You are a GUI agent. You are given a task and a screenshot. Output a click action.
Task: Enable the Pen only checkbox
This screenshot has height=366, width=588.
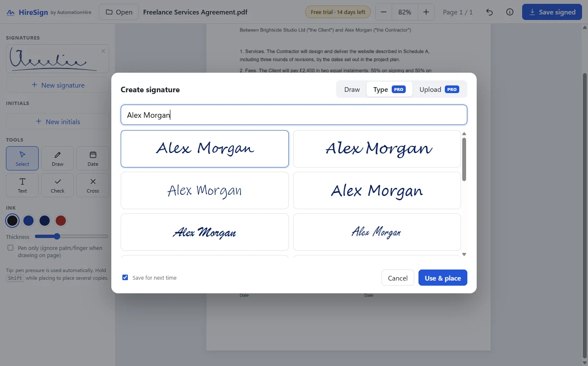[x=11, y=248]
